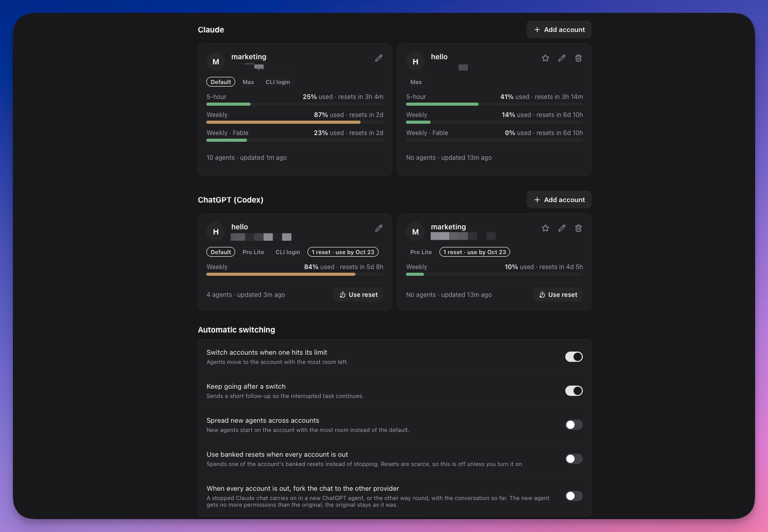Click the Pro Lite badge on the ChatGPT marketing card

(x=421, y=252)
